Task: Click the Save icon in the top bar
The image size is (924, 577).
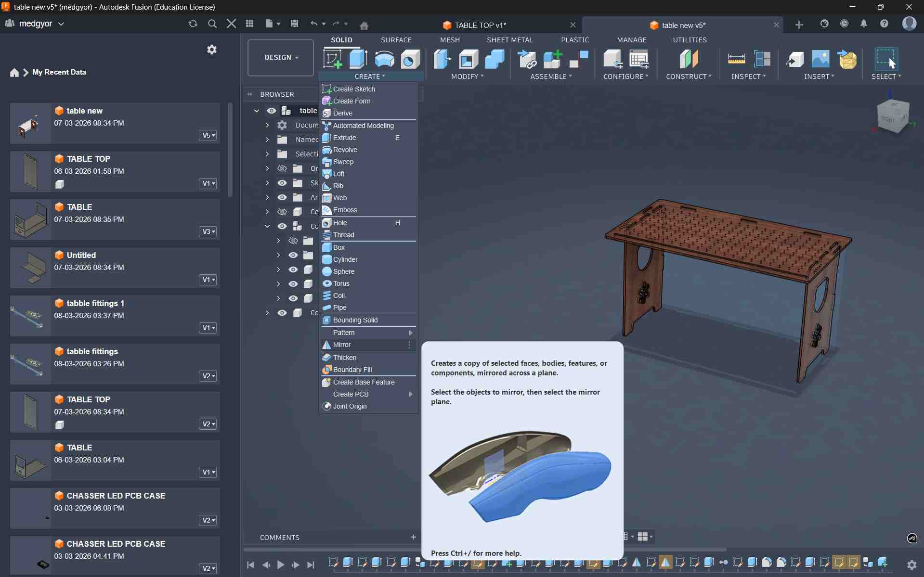Action: 294,24
